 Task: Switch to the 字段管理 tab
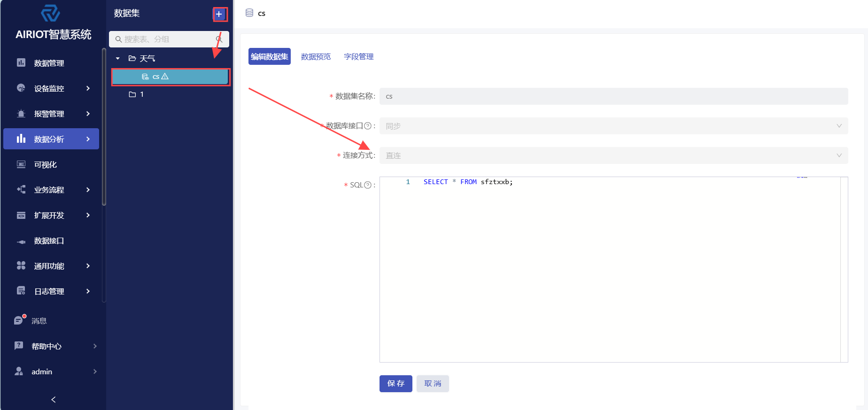[x=358, y=56]
